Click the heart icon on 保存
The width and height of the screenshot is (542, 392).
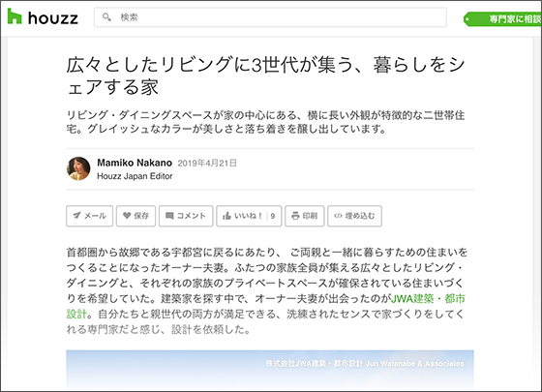coord(127,215)
